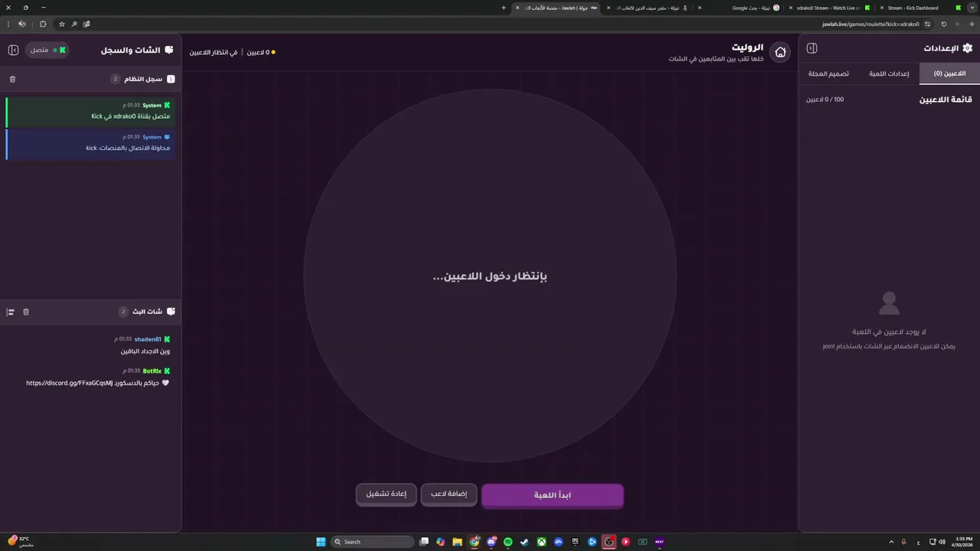Open the settings gear icon in the panel header
Image resolution: width=980 pixels, height=551 pixels.
click(x=968, y=48)
